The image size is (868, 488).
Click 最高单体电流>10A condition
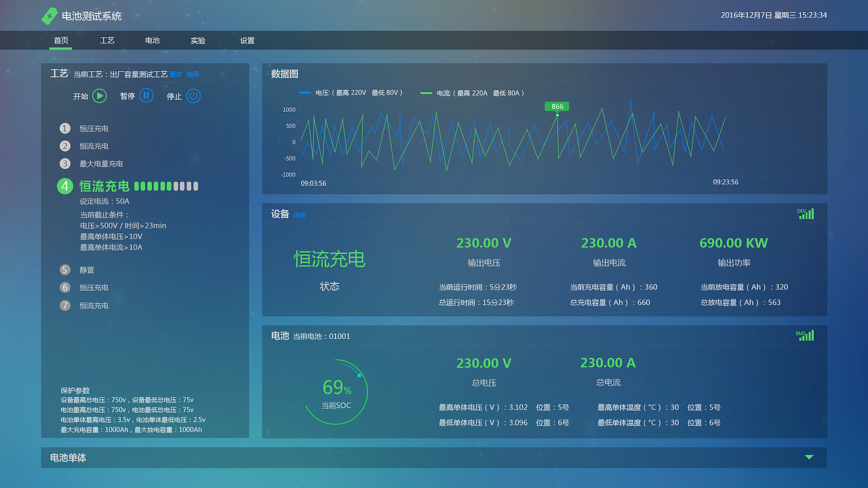[111, 247]
